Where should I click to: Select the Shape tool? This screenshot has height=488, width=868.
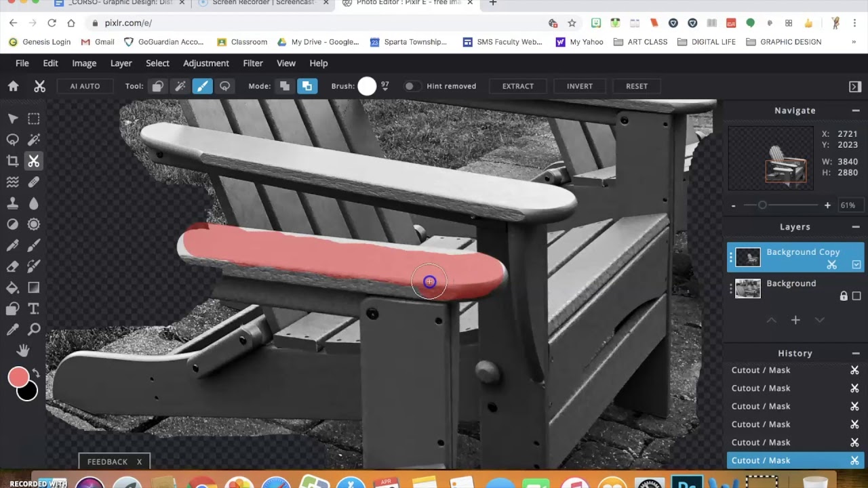12,309
